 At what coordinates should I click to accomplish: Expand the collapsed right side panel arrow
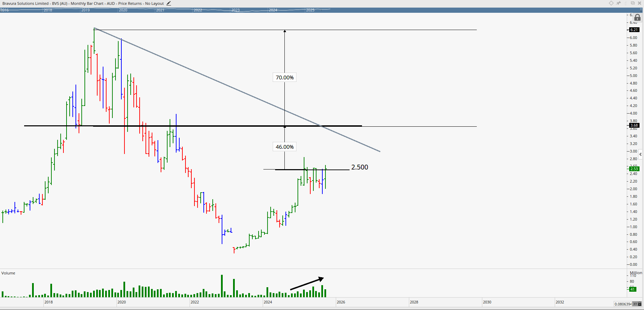(x=640, y=154)
